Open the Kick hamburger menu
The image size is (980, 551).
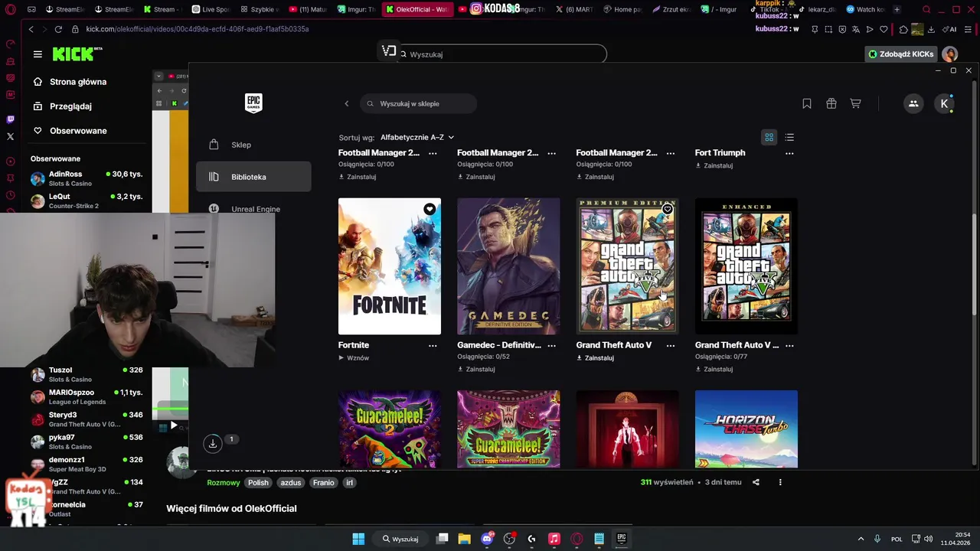pyautogui.click(x=38, y=54)
